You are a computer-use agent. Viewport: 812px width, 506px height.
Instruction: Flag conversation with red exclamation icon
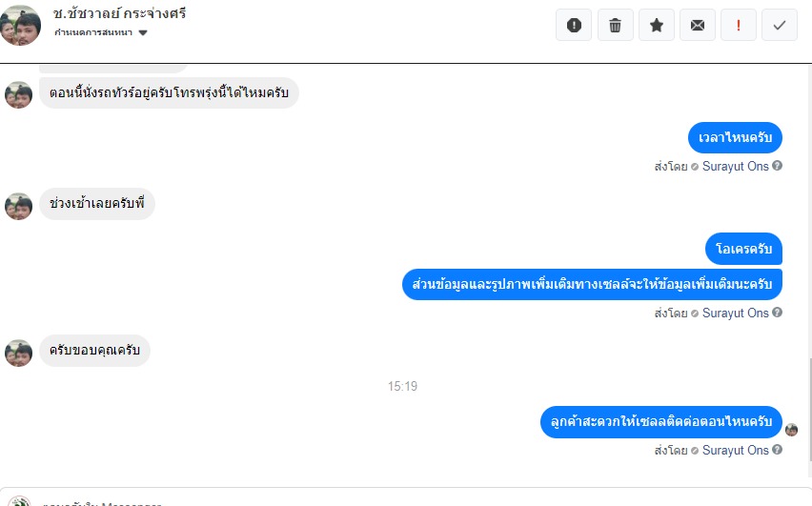pos(739,25)
